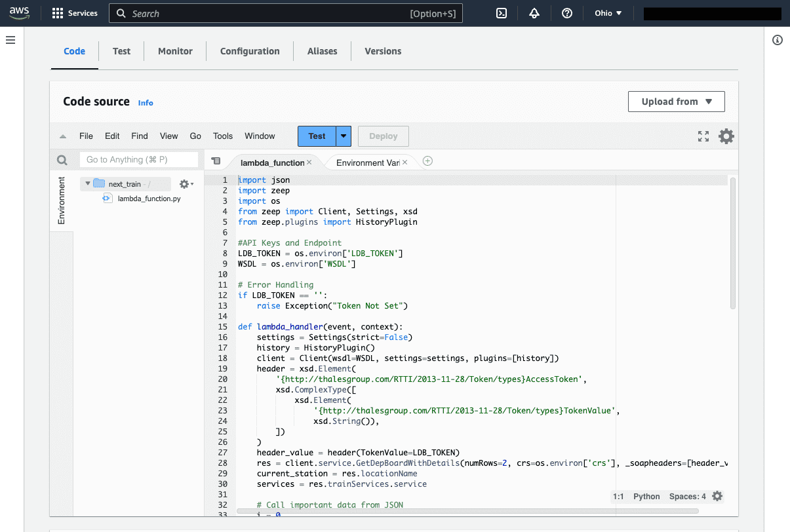The image size is (790, 532).
Task: Select lambda_function.py in file tree
Action: coord(149,199)
